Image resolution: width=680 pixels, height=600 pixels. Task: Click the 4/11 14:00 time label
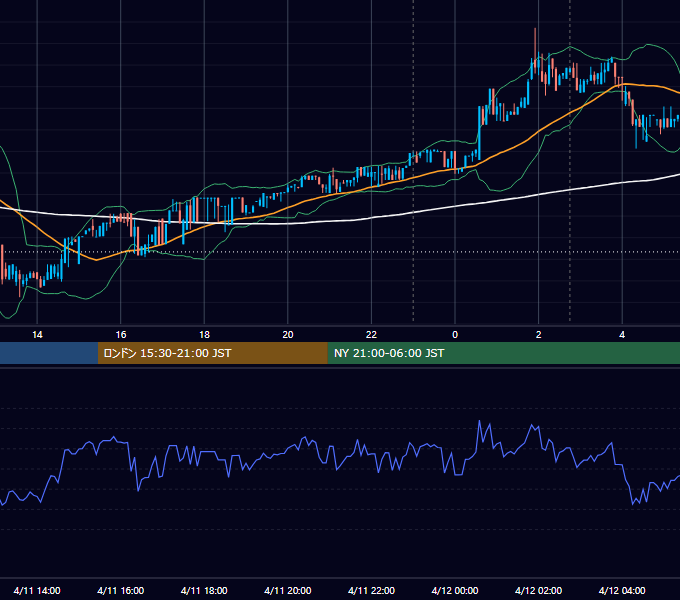(37, 590)
